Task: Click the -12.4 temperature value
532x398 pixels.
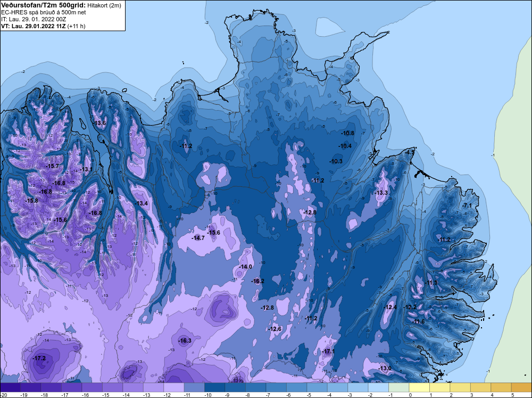Action: coord(390,307)
